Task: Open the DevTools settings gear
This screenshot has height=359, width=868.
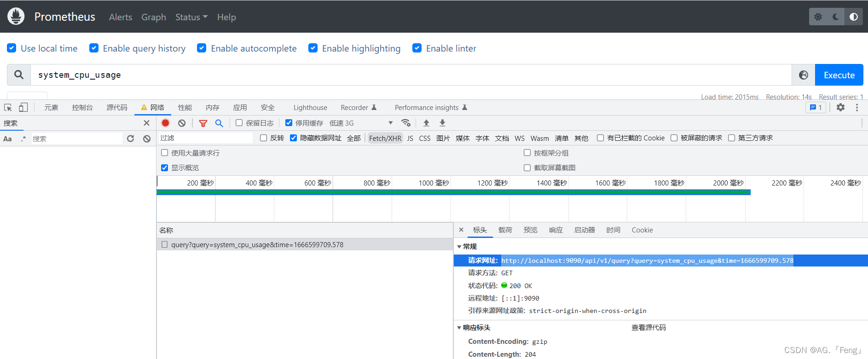Action: tap(840, 107)
